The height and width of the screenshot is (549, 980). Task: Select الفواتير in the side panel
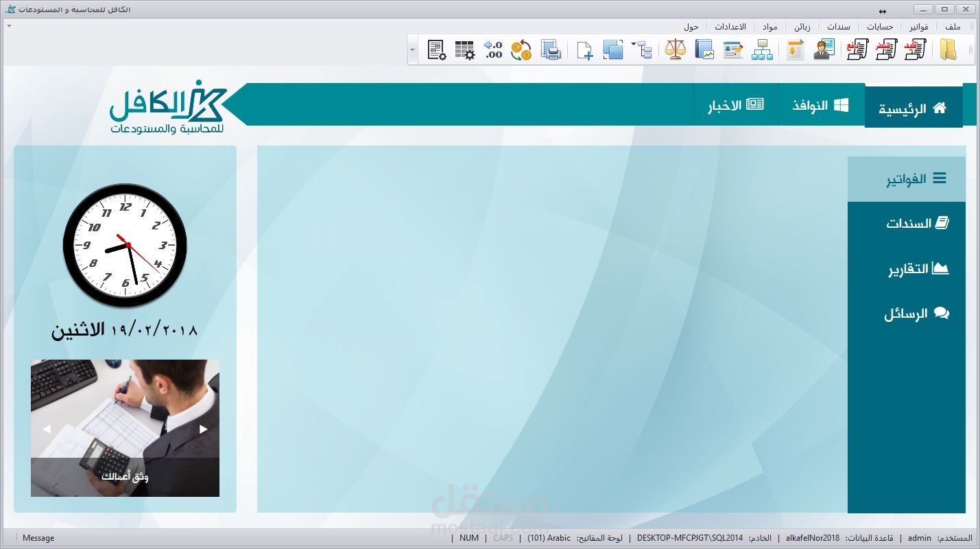906,178
